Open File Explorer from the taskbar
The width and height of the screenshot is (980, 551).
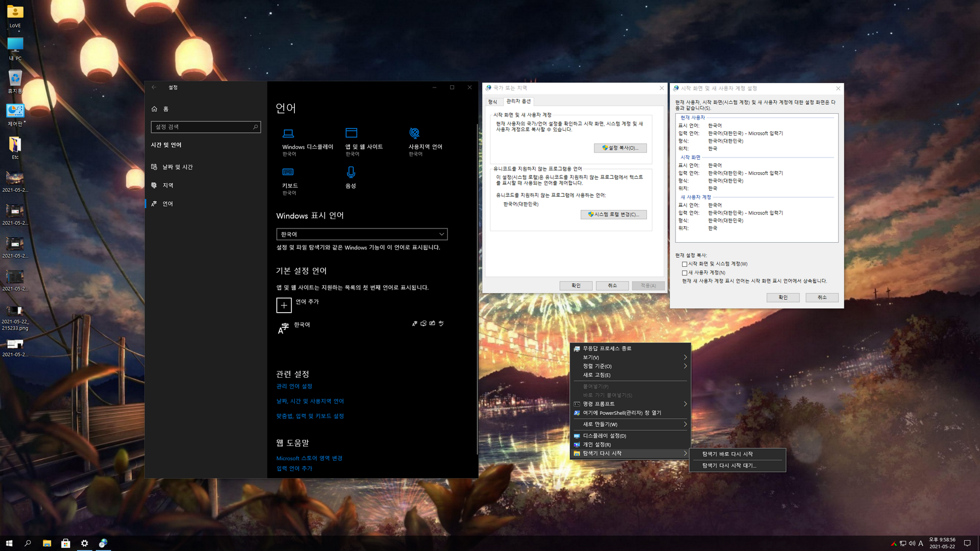[x=47, y=543]
